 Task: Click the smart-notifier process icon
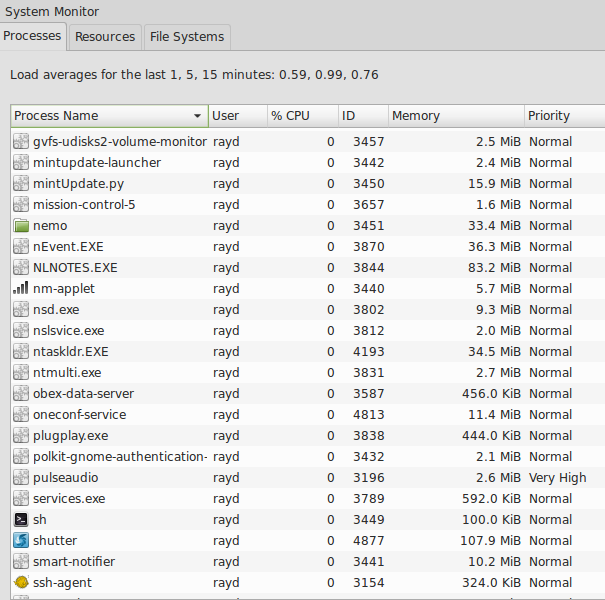[x=21, y=561]
